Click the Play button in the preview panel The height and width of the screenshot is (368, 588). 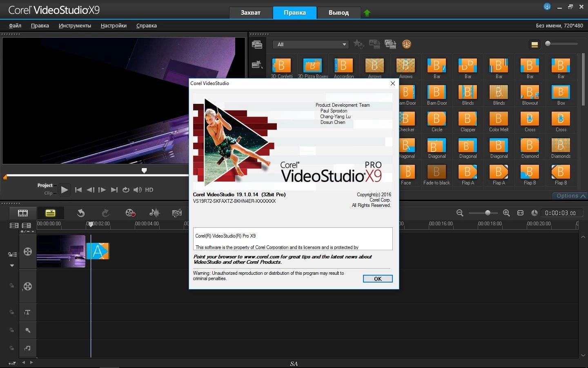(64, 190)
